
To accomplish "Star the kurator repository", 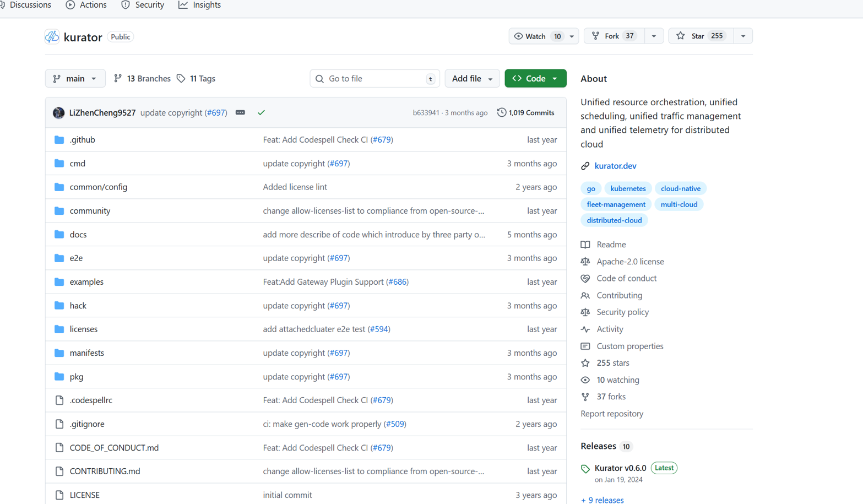I will 701,36.
